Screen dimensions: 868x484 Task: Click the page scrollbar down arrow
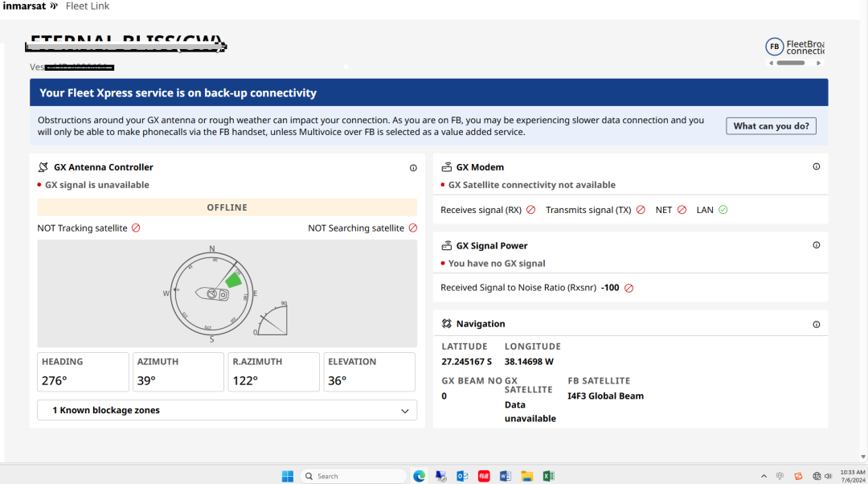pyautogui.click(x=863, y=457)
